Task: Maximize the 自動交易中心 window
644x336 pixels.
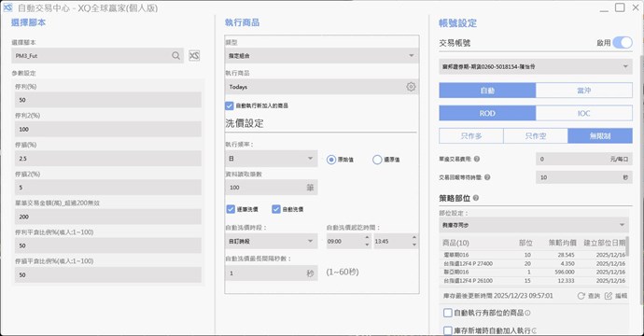Action: [x=620, y=7]
